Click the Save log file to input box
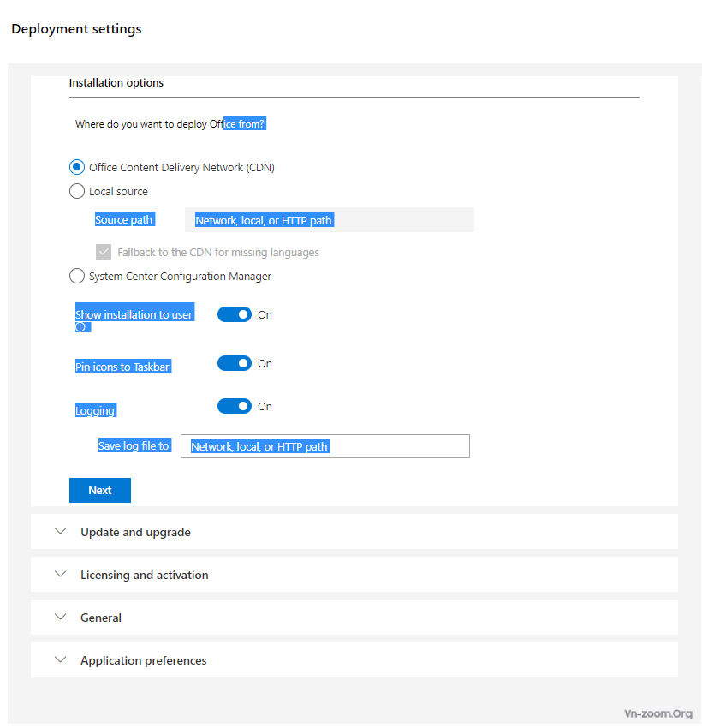The image size is (702, 728). (x=324, y=446)
